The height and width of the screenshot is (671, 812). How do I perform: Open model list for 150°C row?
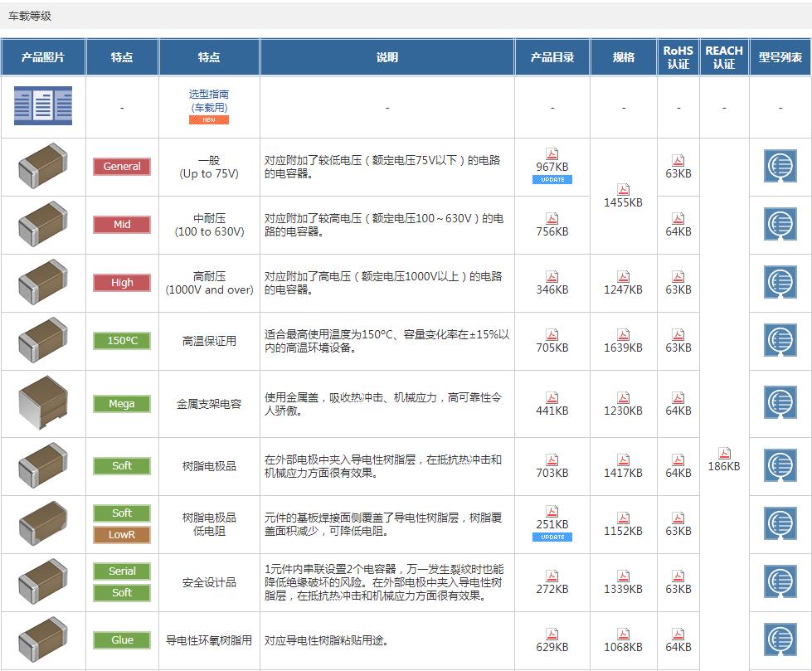click(780, 341)
